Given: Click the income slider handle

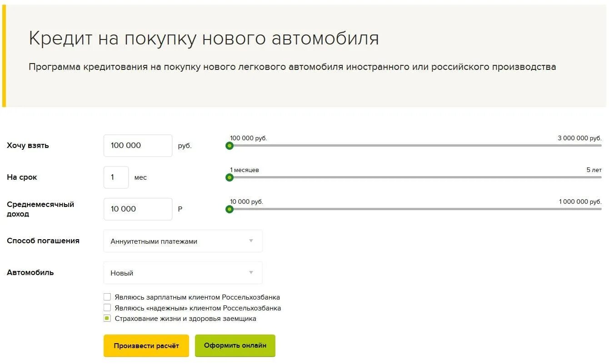Looking at the screenshot, I should pyautogui.click(x=230, y=209).
